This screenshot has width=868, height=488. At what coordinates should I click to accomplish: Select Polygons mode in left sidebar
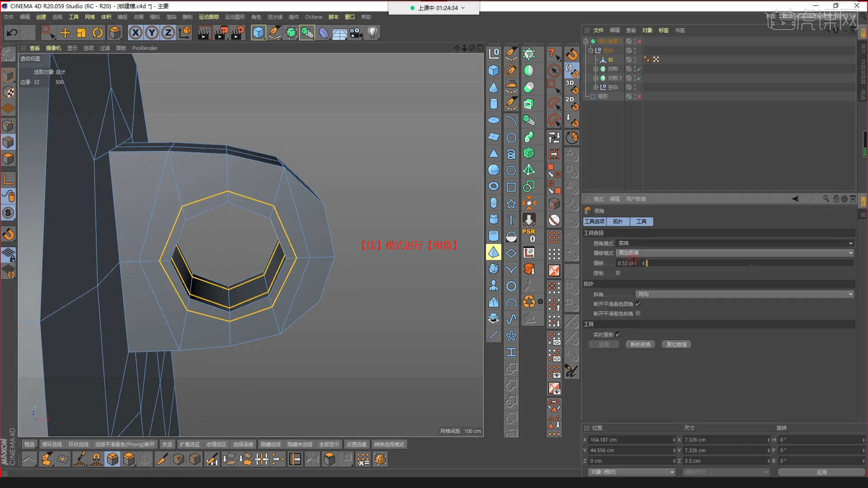tap(8, 159)
